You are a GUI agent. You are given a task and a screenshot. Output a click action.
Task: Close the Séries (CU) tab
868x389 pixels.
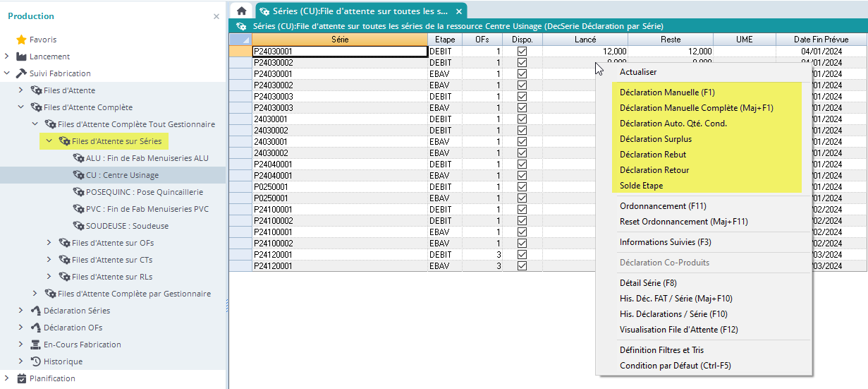[459, 11]
